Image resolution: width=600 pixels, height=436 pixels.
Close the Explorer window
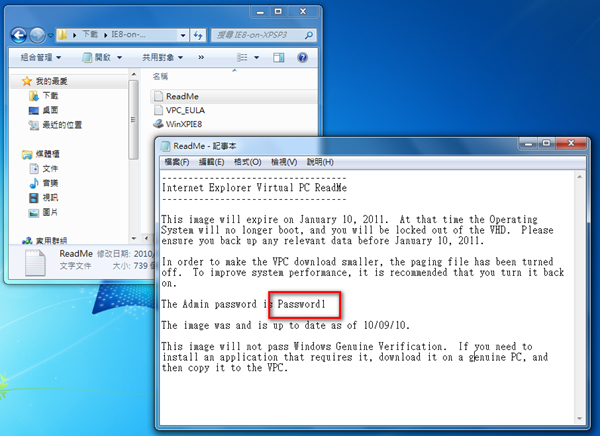click(303, 12)
